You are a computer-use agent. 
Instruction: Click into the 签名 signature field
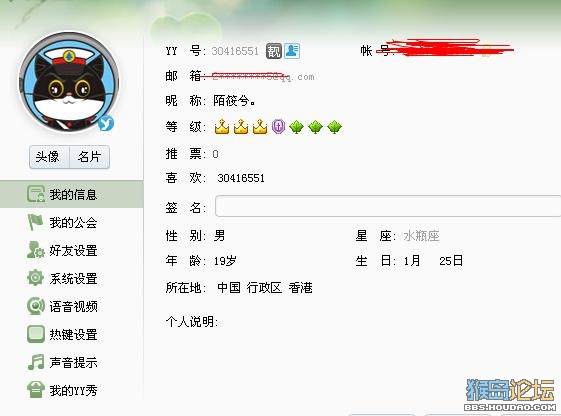pyautogui.click(x=388, y=206)
